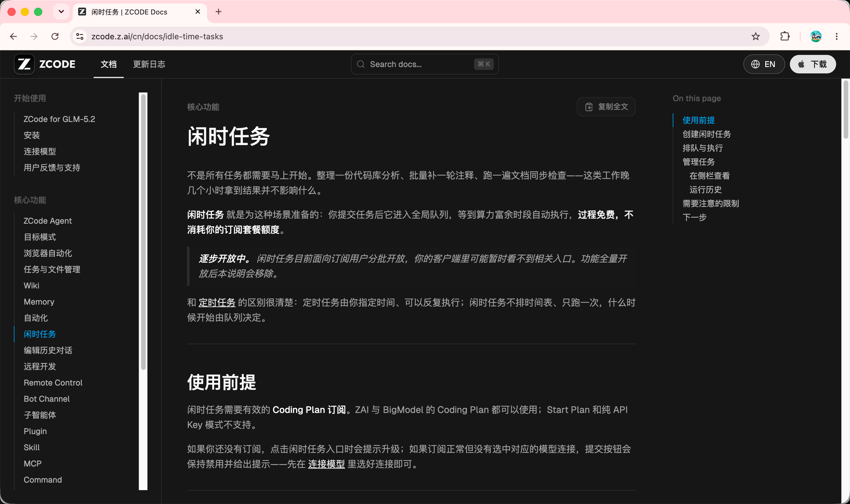850x504 pixels.
Task: Open Bot Channel sidebar page
Action: coord(47,399)
